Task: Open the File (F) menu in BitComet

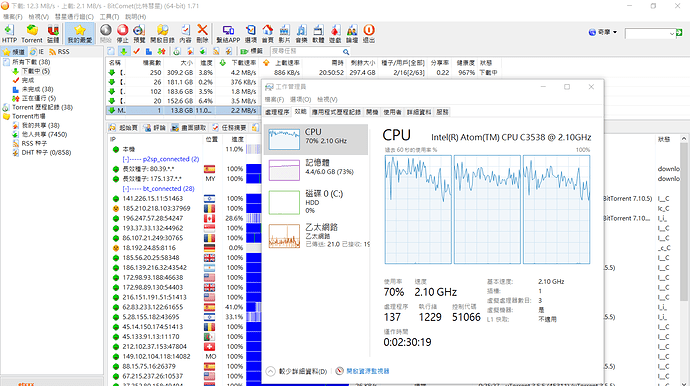Action: click(x=12, y=16)
